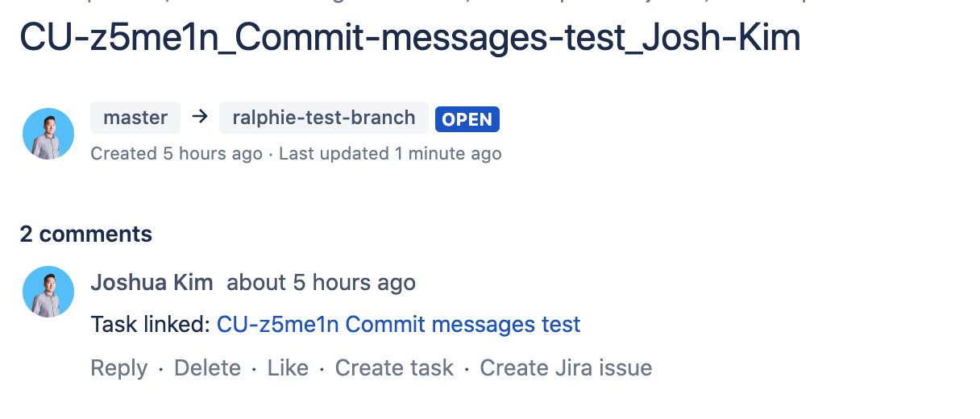The image size is (980, 419).
Task: Like Joshua Kim's comment
Action: click(288, 368)
